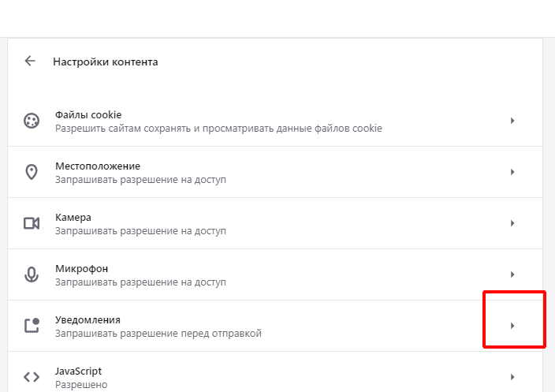Click the JavaScript Разрешено status text
This screenshot has height=392, width=555.
81,385
